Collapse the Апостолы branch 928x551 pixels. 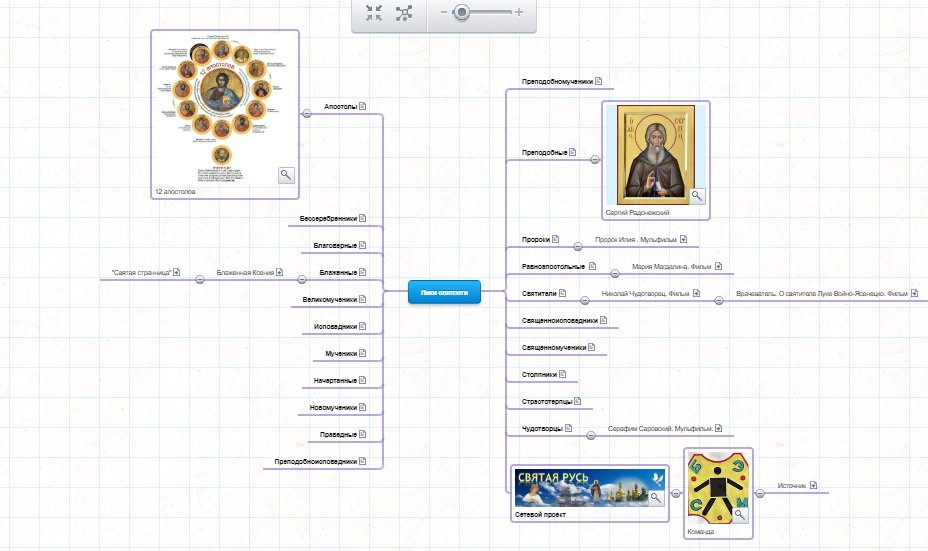click(306, 113)
